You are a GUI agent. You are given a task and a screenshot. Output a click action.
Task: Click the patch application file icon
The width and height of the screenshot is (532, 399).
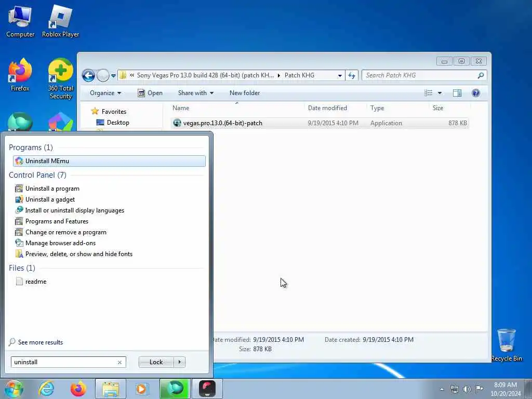pyautogui.click(x=177, y=123)
